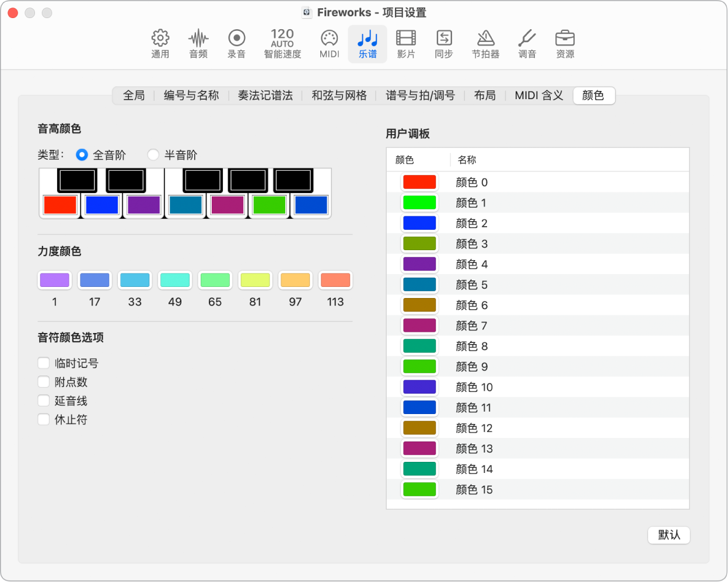Open the 节拍器 settings icon
The width and height of the screenshot is (728, 582).
point(486,44)
